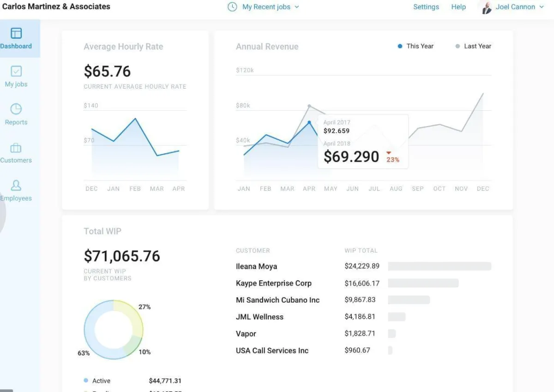The image size is (554, 392).
Task: Click Joel Cannon's avatar picture
Action: coord(486,7)
